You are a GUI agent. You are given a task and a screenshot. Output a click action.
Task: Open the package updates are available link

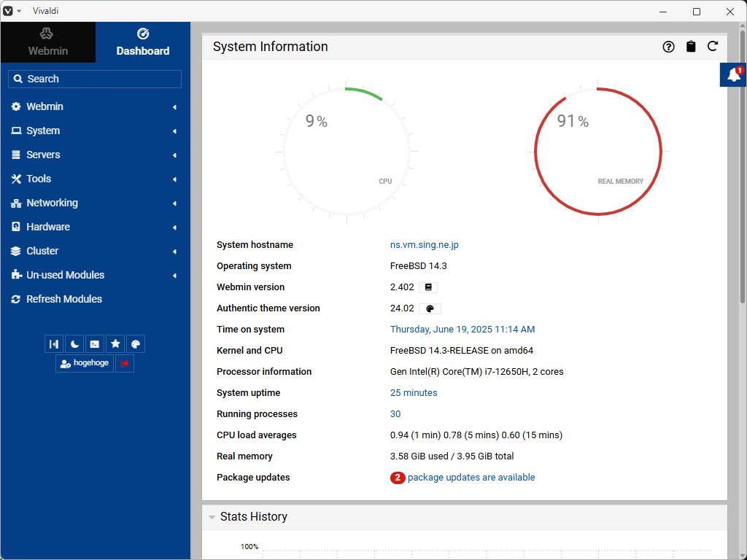[471, 477]
